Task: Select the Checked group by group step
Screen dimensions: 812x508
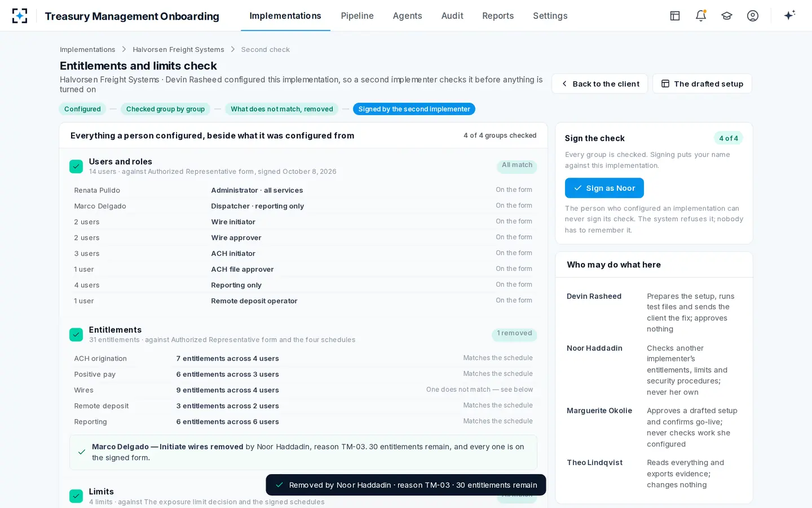Action: 165,109
